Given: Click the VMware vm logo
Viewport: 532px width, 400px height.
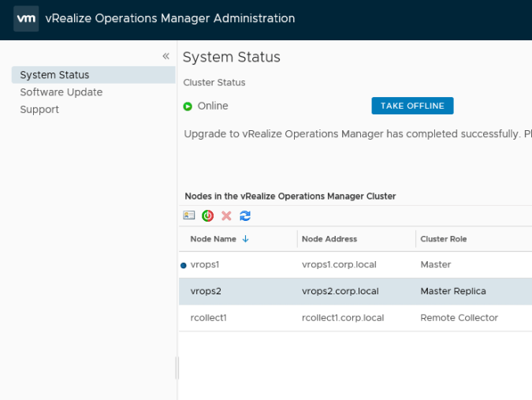Looking at the screenshot, I should point(26,18).
